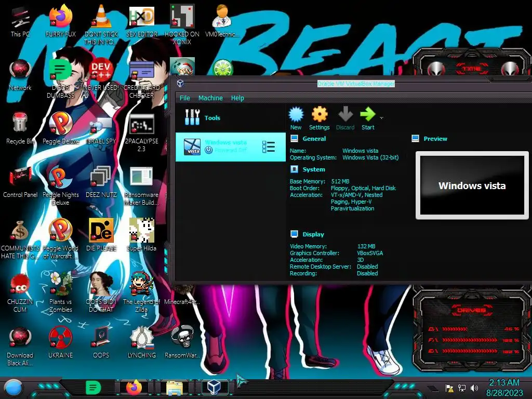Screen dimensions: 532x399
Task: Click the System section header
Action: coord(313,169)
